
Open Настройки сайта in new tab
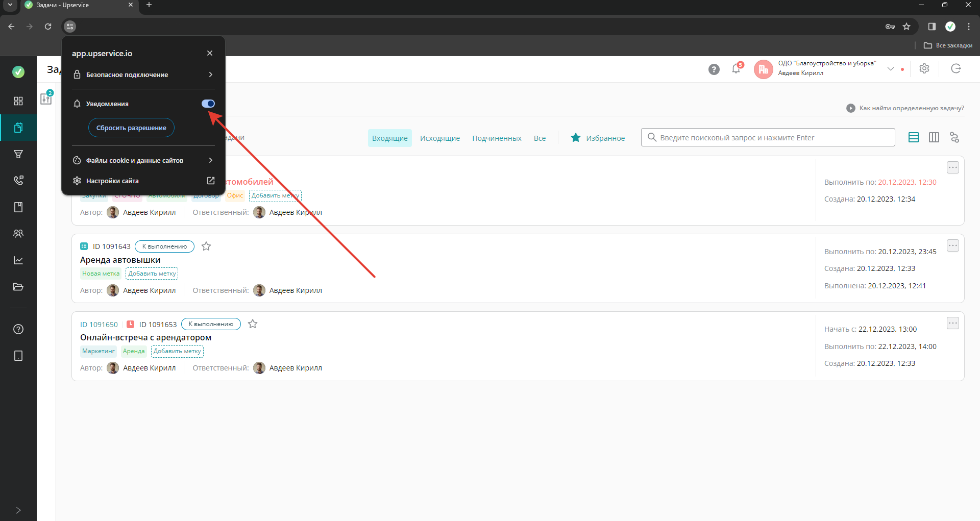click(x=143, y=181)
